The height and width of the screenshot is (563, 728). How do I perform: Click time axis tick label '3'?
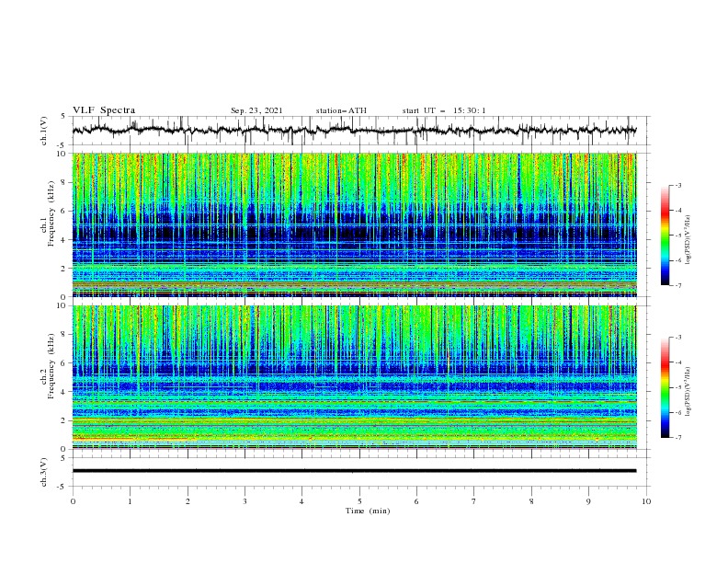point(245,501)
